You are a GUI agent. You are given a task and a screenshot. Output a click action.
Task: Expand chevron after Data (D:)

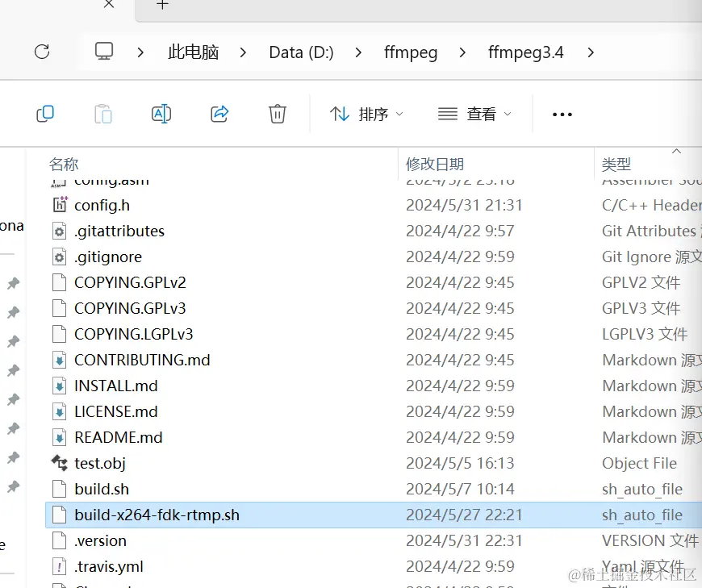pyautogui.click(x=358, y=52)
